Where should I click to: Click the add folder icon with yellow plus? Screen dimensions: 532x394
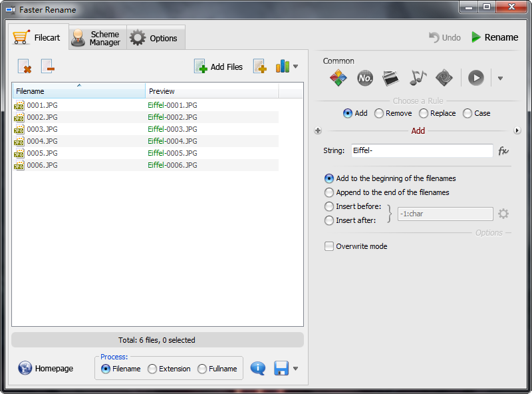pyautogui.click(x=259, y=67)
